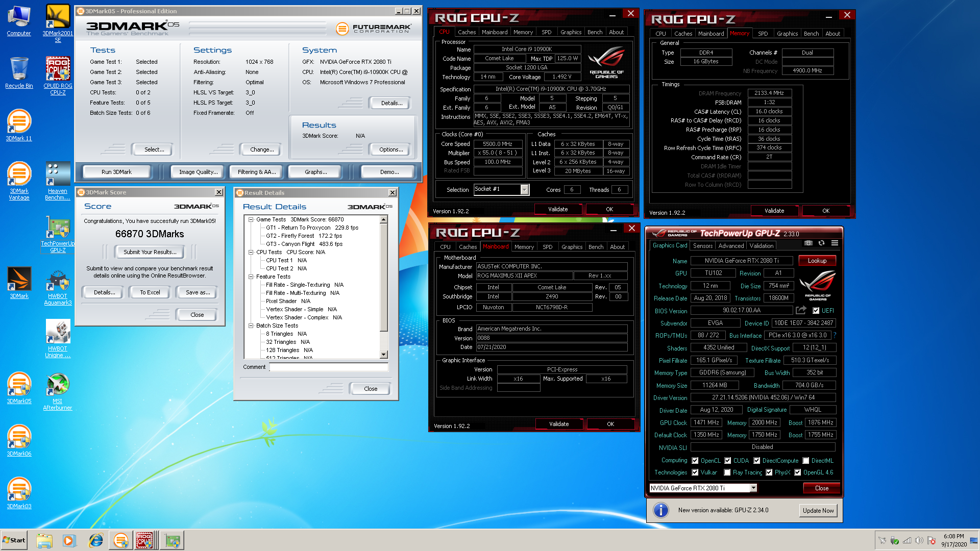
Task: Open Internet Explorer from the taskbar
Action: click(x=95, y=540)
